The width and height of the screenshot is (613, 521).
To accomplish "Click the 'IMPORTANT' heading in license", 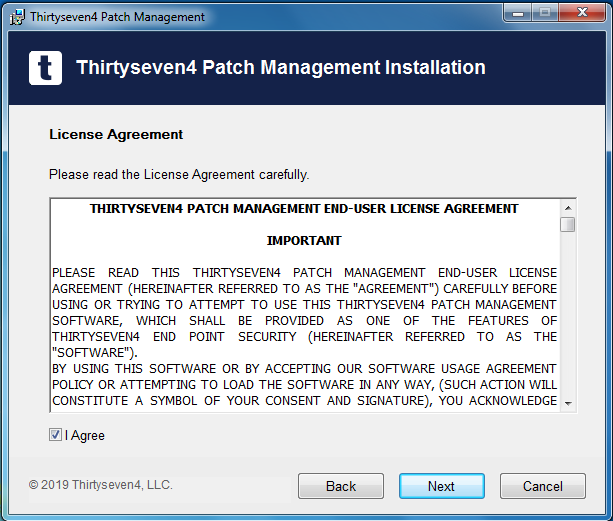I will pos(304,241).
